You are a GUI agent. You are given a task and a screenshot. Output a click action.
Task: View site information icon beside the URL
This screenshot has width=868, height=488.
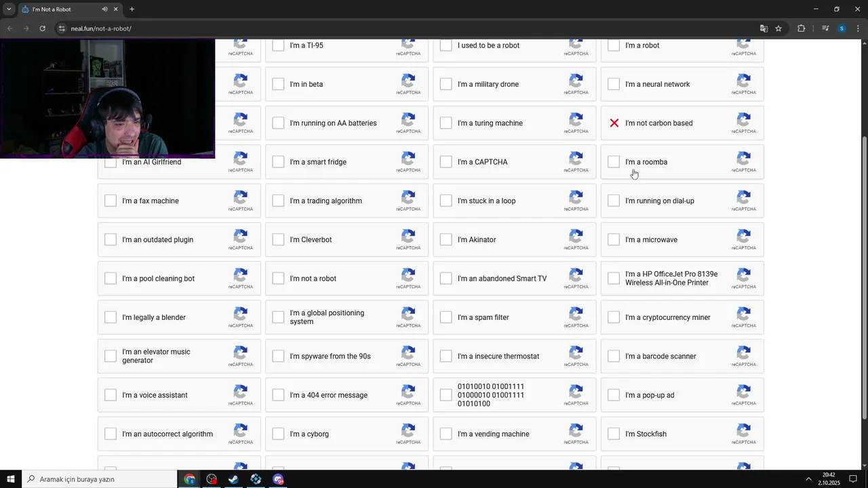click(62, 28)
